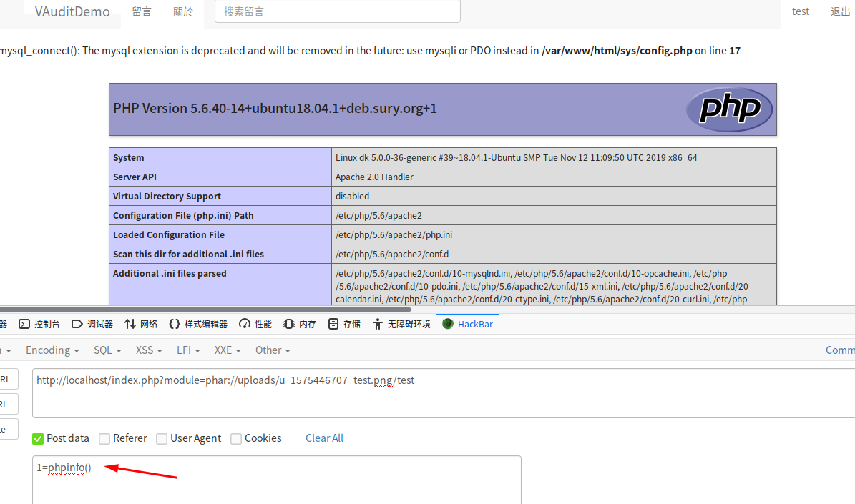Open the 存储 storage panel icon

tap(333, 324)
